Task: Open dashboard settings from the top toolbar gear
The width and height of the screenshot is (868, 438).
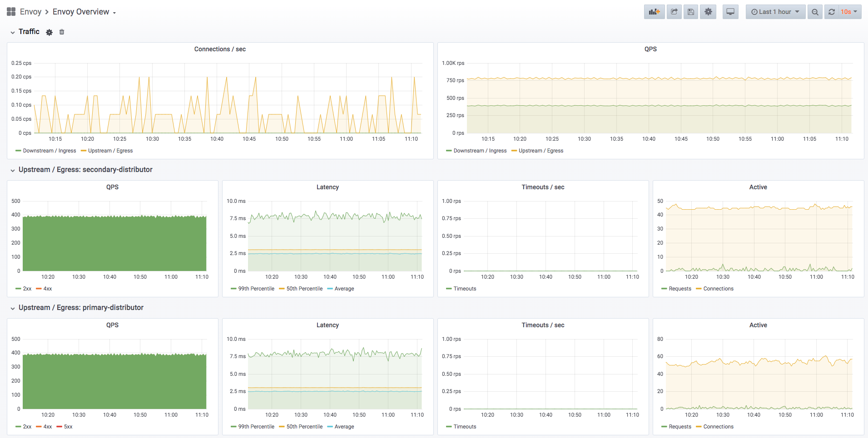Action: tap(708, 12)
